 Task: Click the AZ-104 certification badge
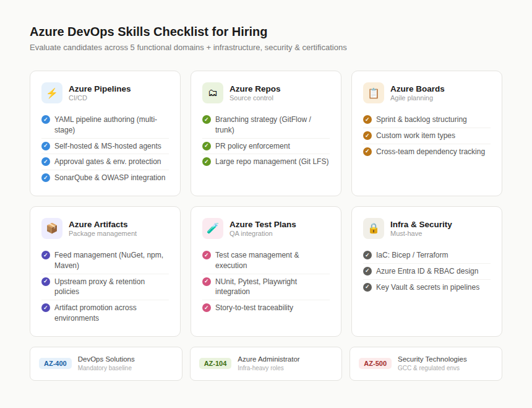tap(215, 363)
